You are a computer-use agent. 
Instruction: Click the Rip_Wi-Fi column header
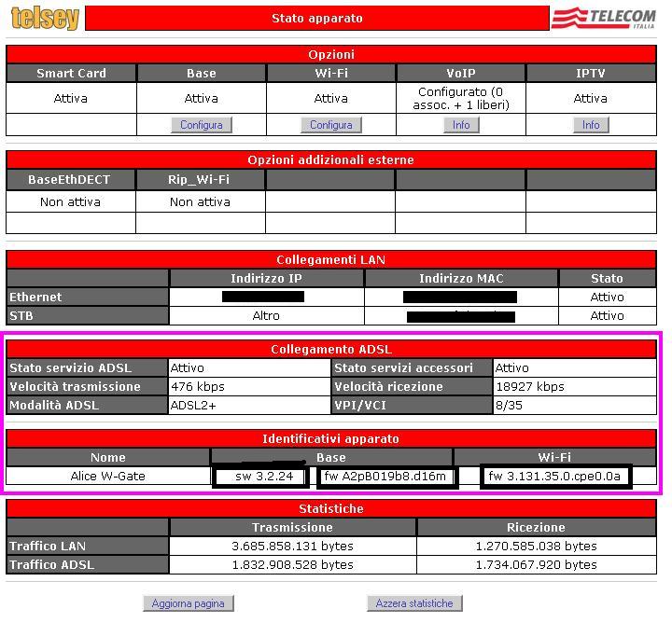(199, 179)
